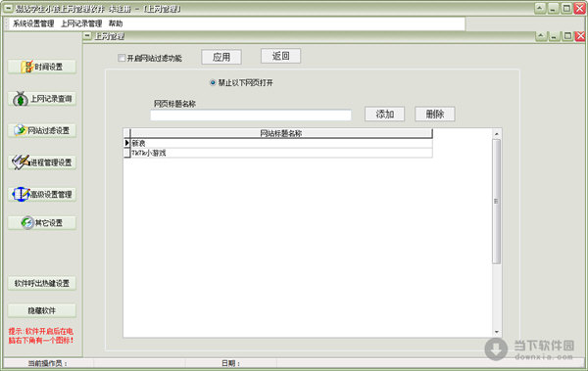
Task: Open the 系统设置管理 menu
Action: click(x=33, y=23)
